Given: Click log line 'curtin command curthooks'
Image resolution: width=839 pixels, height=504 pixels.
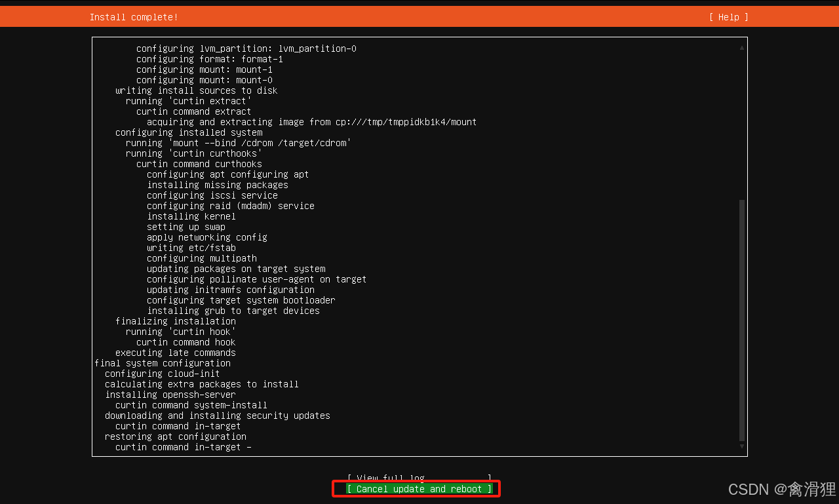Looking at the screenshot, I should click(x=199, y=164).
